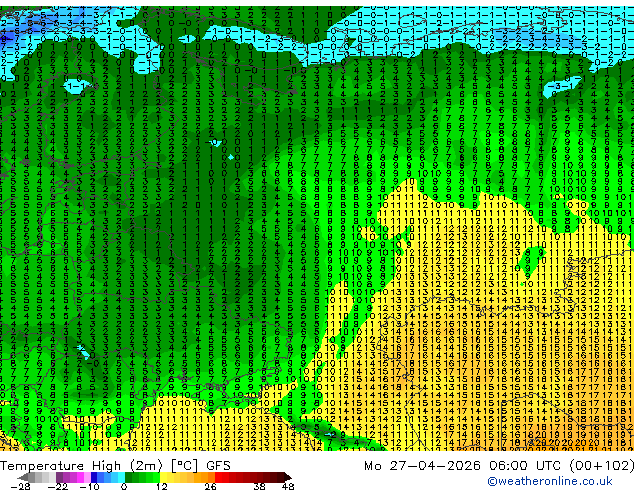Click the gray left arrow end of legend
The width and height of the screenshot is (634, 490).
tap(22, 477)
